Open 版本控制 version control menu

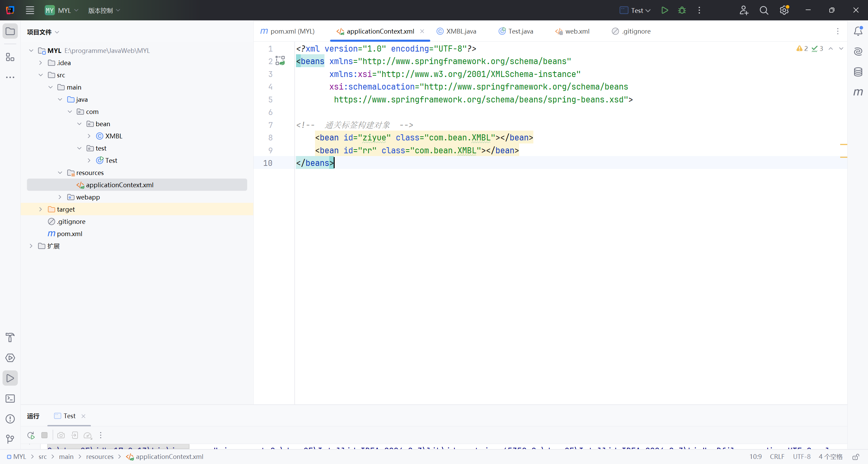click(x=104, y=10)
